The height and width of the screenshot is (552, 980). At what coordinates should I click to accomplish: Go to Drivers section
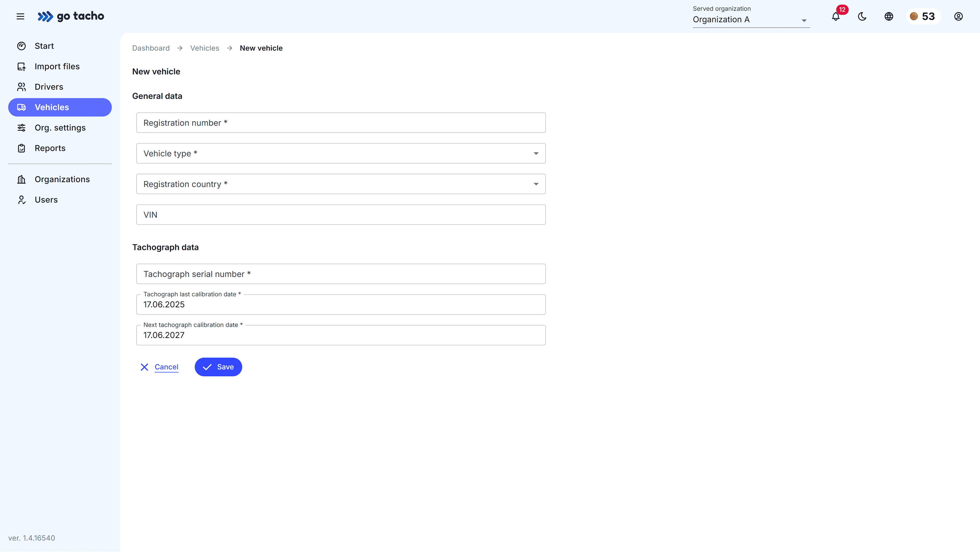(49, 87)
